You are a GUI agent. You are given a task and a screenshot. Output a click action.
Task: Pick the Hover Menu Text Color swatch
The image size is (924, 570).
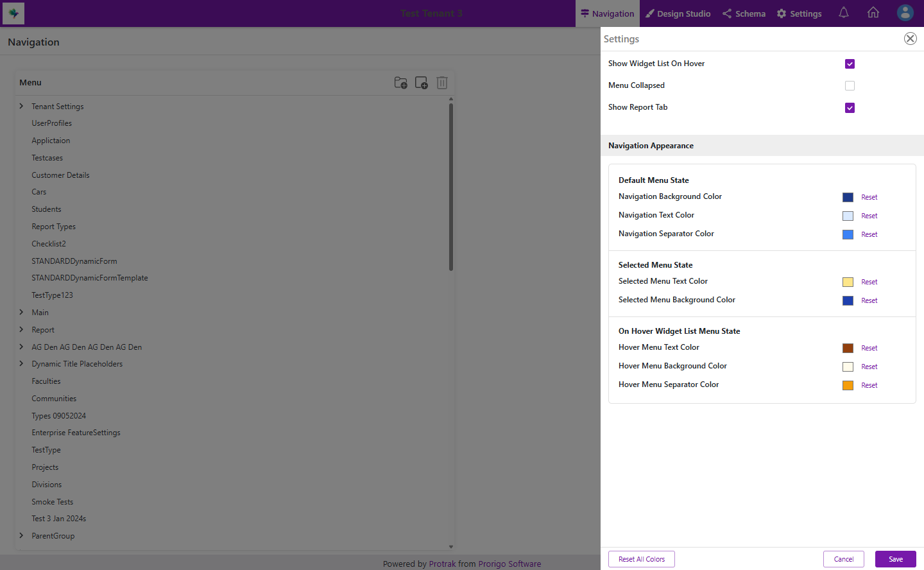click(848, 348)
